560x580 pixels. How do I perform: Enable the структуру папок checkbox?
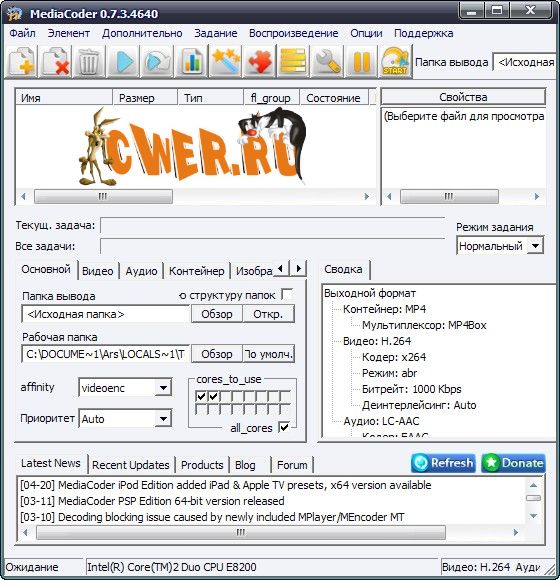[287, 294]
